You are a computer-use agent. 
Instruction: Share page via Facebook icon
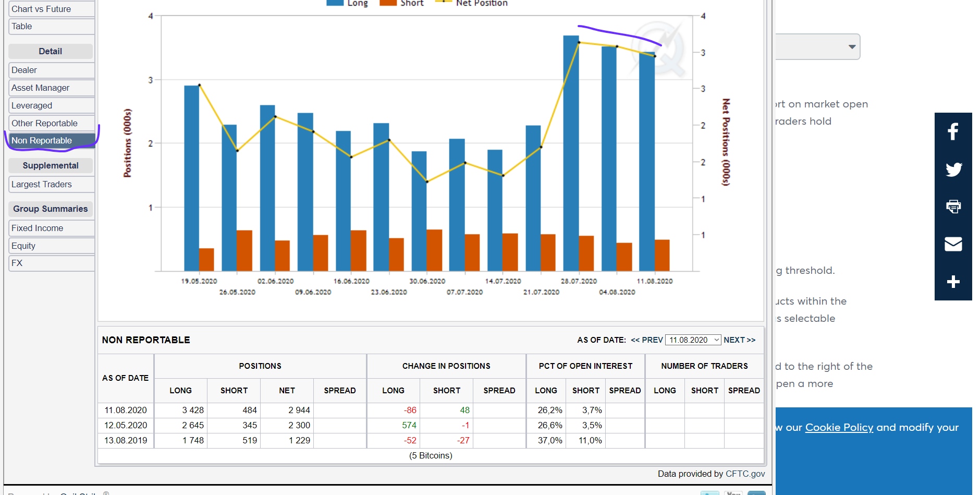[x=953, y=131]
